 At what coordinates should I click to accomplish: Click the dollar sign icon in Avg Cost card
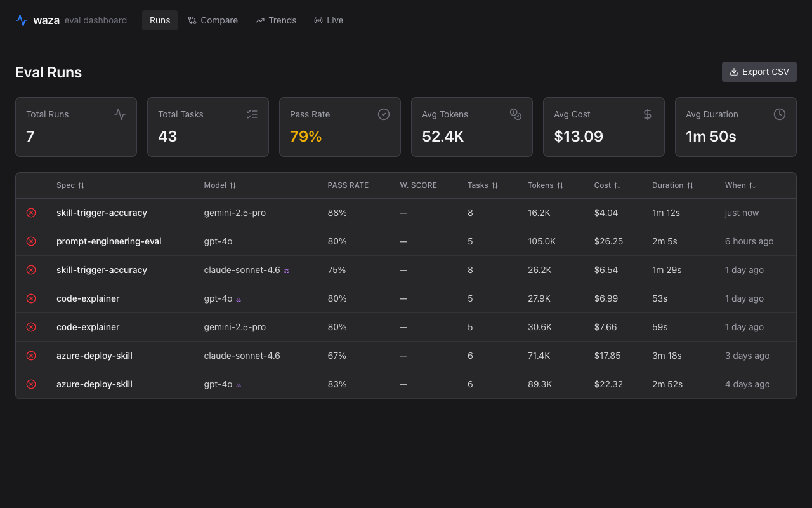pos(648,114)
